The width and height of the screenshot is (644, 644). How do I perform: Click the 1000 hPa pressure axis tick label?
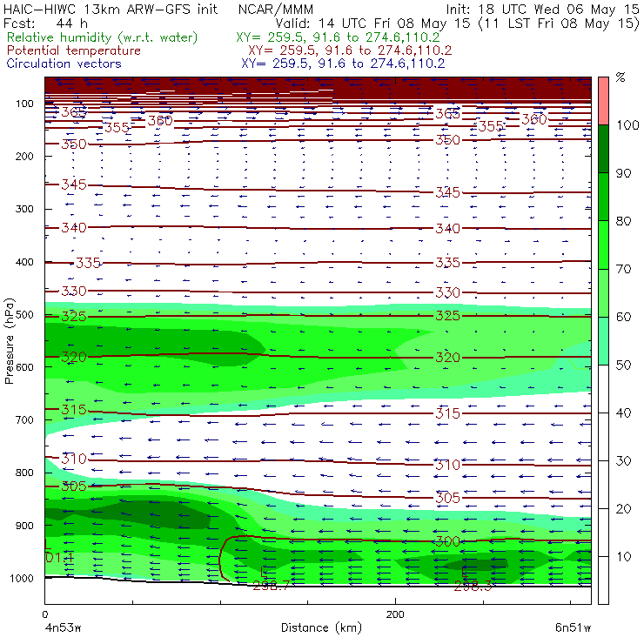tap(22, 578)
